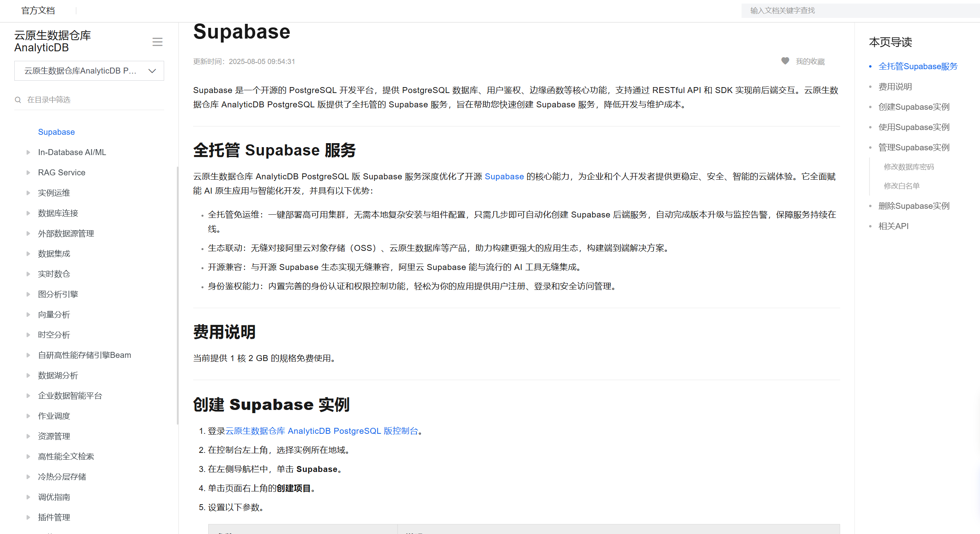980x534 pixels.
Task: Go to 修改数据库密码 in page guide
Action: (x=908, y=167)
